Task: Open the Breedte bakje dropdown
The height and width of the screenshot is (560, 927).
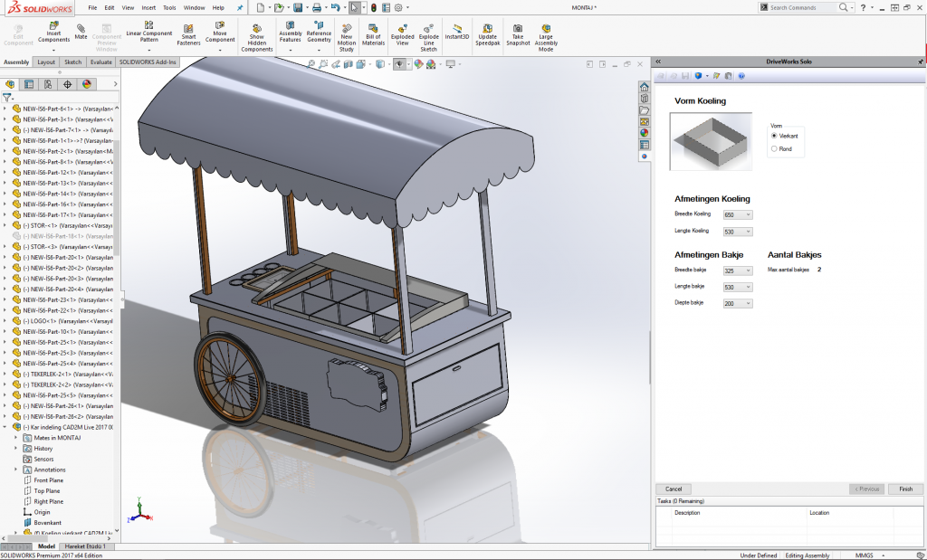Action: tap(738, 271)
